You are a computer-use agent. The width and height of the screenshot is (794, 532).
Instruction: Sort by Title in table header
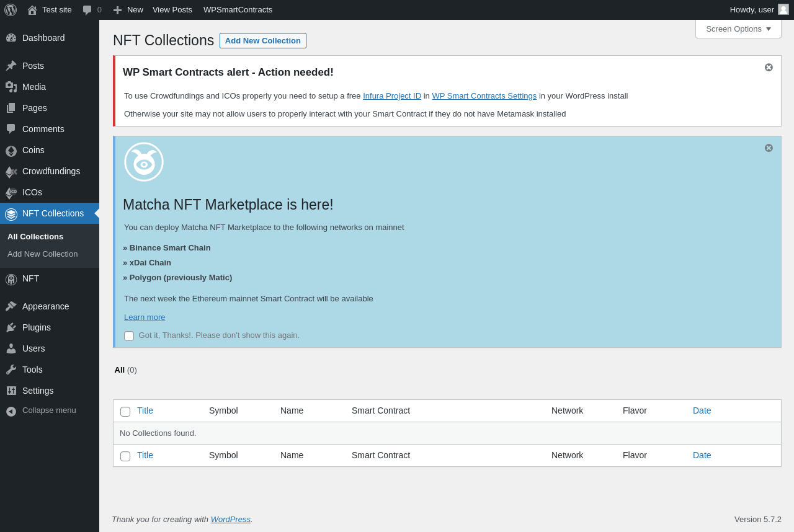click(x=145, y=410)
